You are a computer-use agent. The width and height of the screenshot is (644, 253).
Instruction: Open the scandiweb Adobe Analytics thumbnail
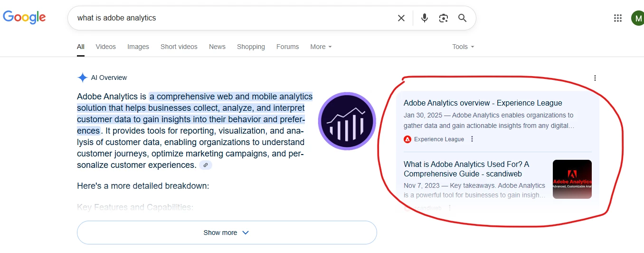tap(572, 179)
